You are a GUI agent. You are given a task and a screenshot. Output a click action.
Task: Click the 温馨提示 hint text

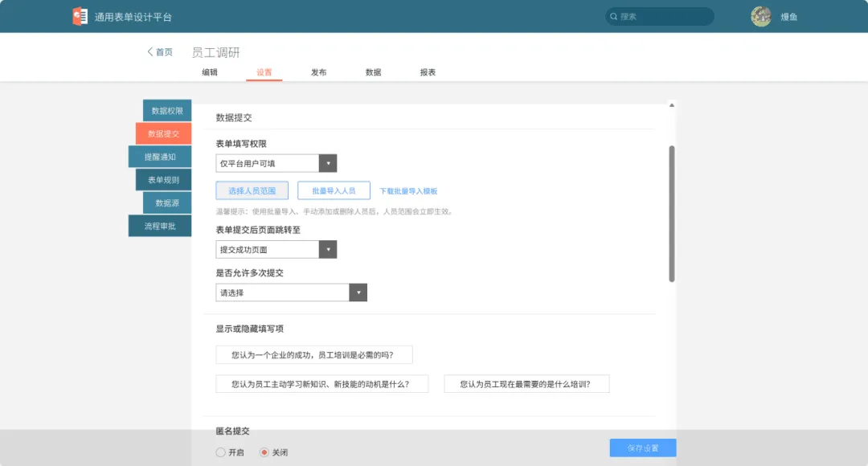[335, 211]
